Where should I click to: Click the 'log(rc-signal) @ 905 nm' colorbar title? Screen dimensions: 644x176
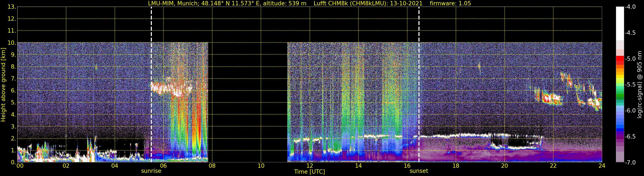(x=640, y=85)
